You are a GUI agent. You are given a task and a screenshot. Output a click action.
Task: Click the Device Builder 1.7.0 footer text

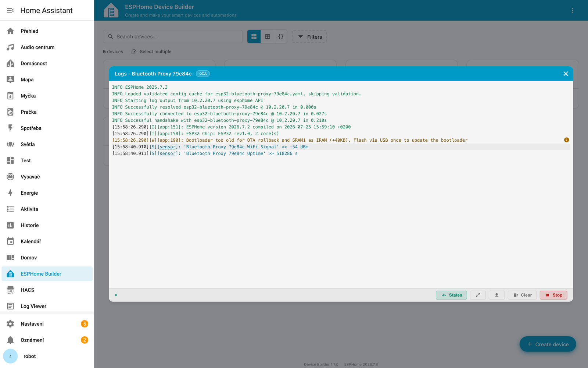click(x=321, y=364)
